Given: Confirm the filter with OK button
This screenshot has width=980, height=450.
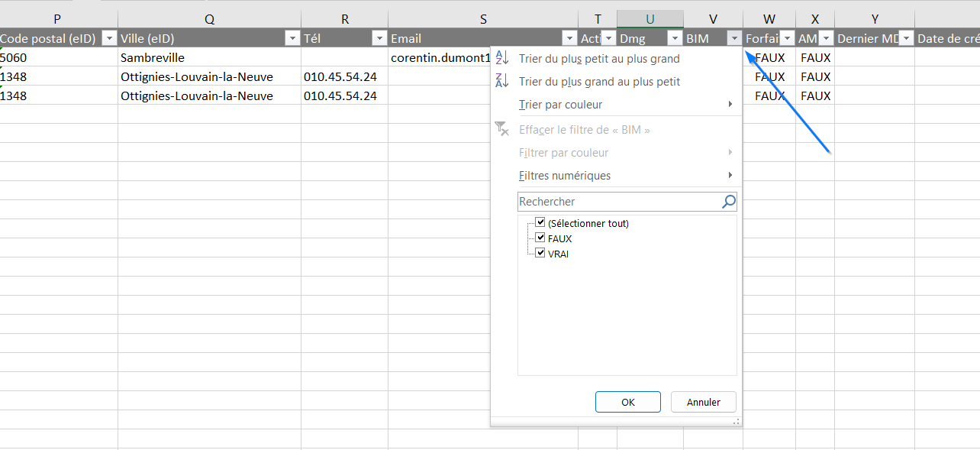Looking at the screenshot, I should point(628,402).
